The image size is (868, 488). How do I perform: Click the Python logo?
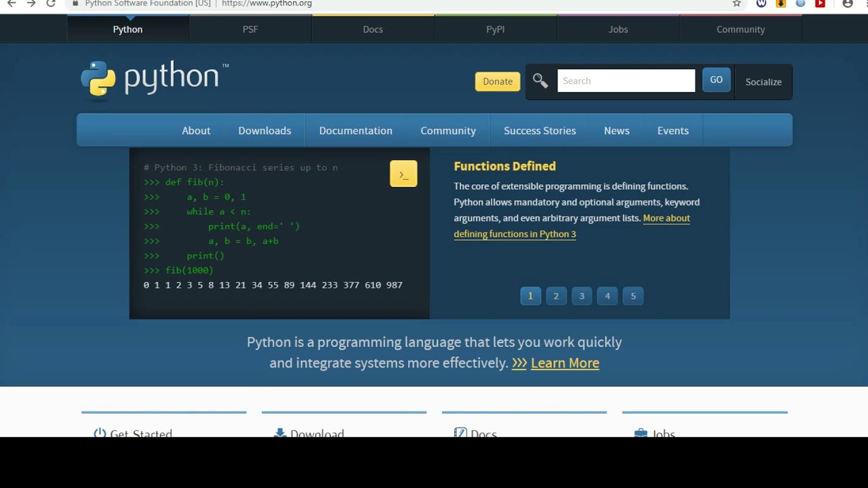click(155, 79)
